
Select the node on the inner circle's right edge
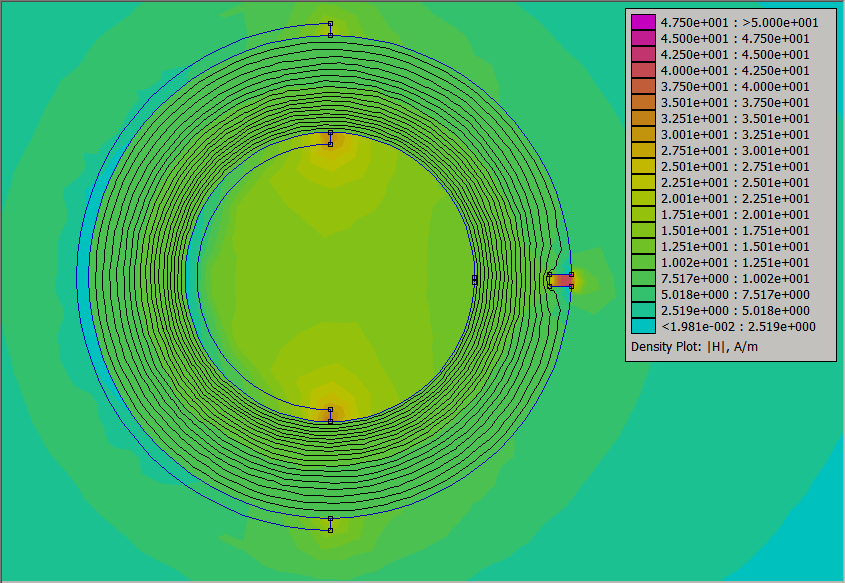tap(474, 280)
